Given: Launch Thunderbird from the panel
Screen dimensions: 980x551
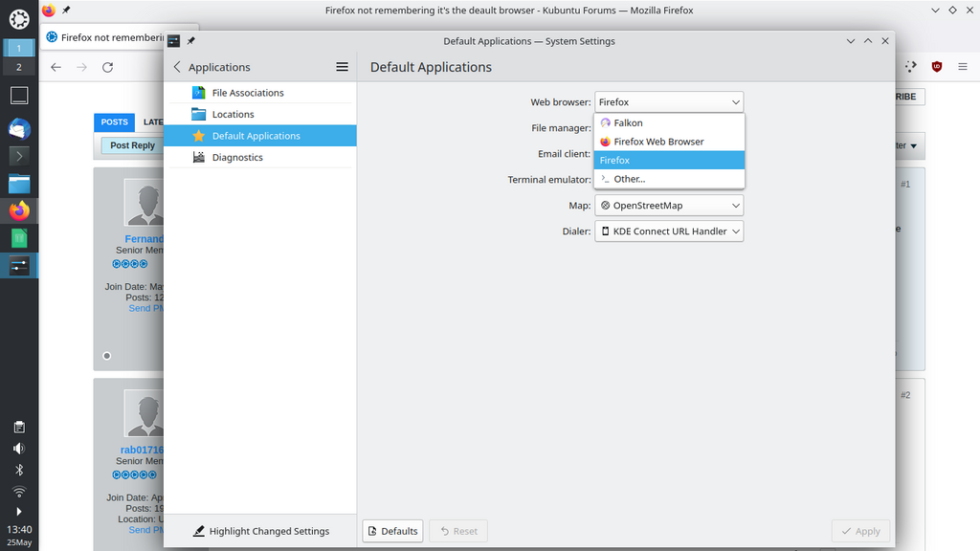Looking at the screenshot, I should [19, 128].
